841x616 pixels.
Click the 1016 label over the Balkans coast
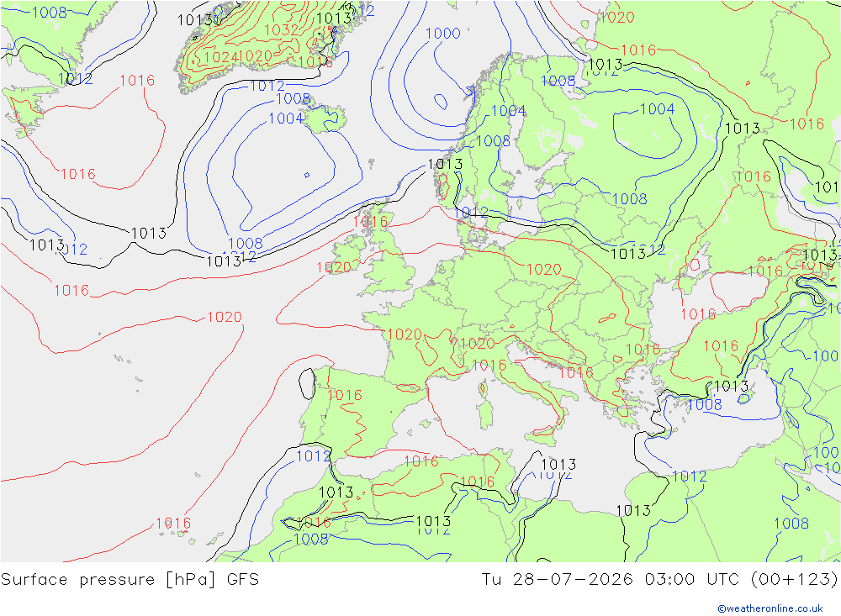coord(575,372)
